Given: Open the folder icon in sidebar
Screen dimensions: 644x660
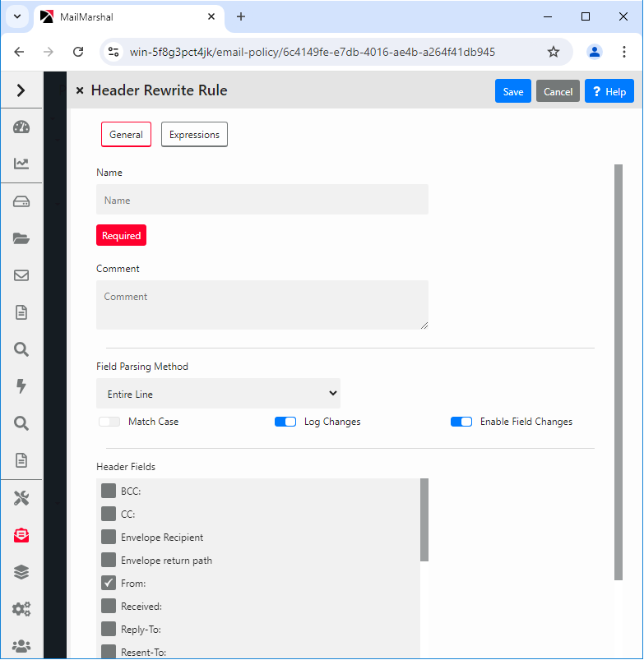Looking at the screenshot, I should 21,238.
